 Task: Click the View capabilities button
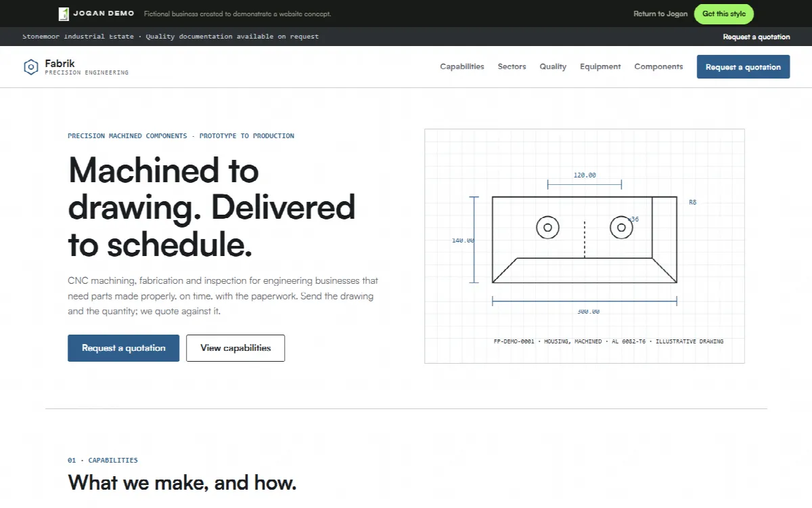tap(235, 347)
